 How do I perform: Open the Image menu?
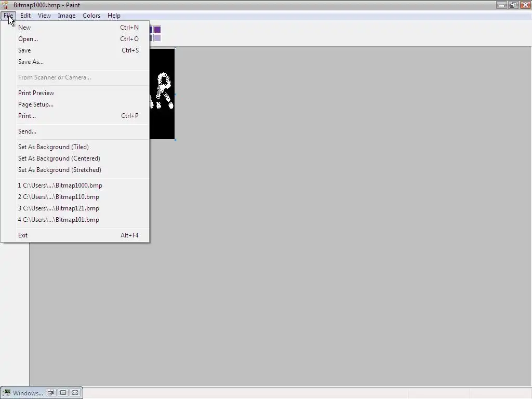tap(66, 16)
